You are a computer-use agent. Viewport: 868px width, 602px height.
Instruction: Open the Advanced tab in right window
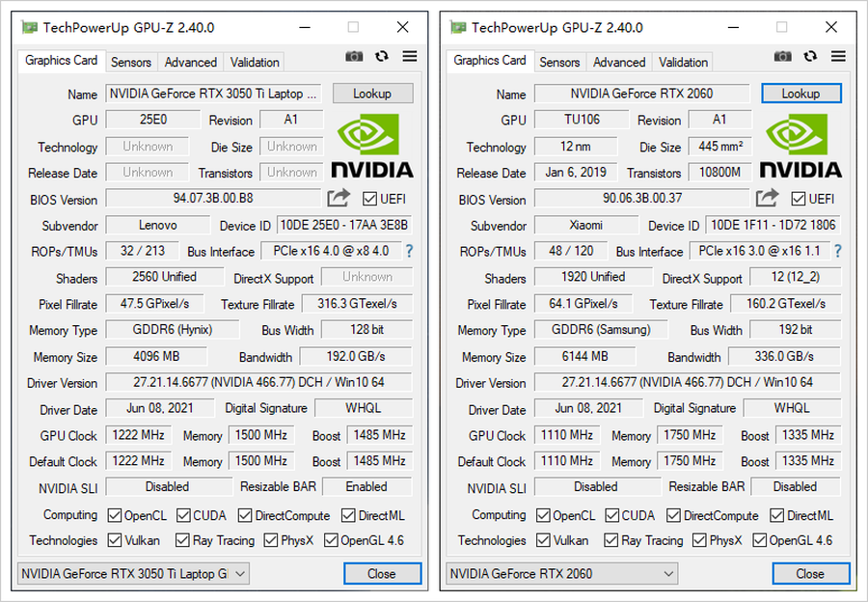tap(618, 62)
